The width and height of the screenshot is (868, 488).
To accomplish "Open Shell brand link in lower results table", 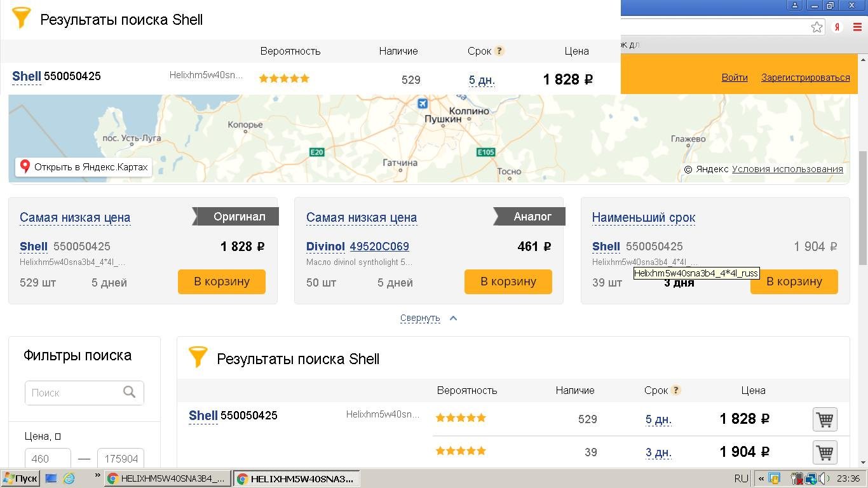I will (203, 416).
